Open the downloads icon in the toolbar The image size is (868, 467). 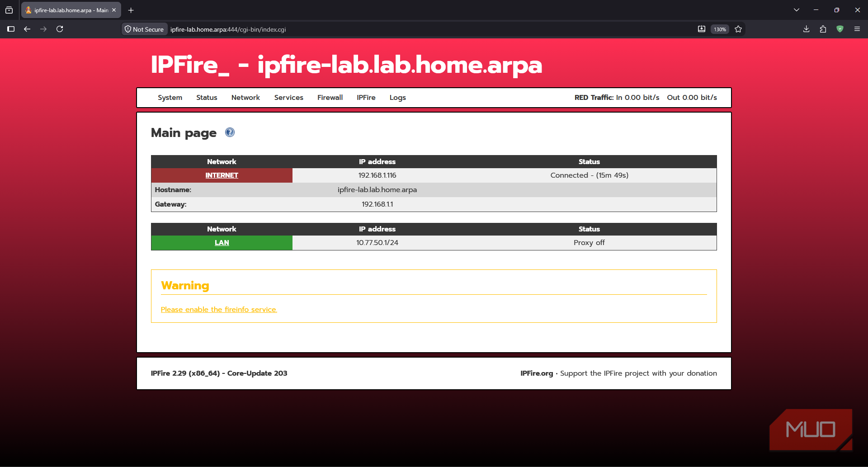point(806,29)
